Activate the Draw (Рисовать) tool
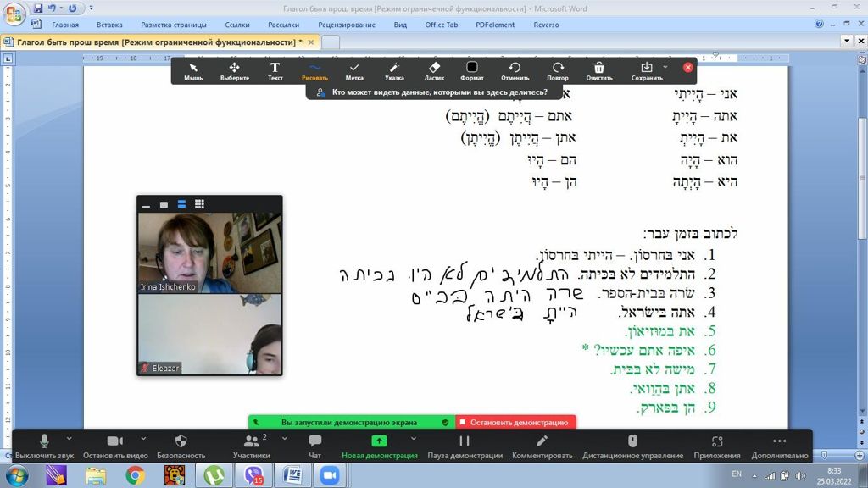Image resolution: width=868 pixels, height=488 pixels. [x=314, y=70]
